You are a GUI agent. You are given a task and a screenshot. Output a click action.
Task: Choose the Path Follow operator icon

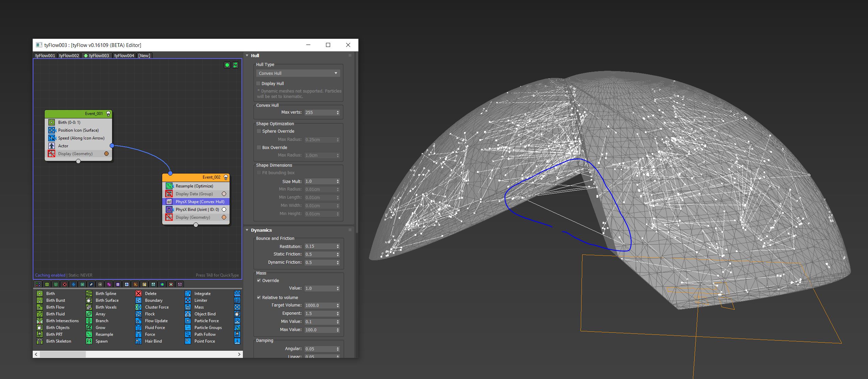tap(188, 334)
